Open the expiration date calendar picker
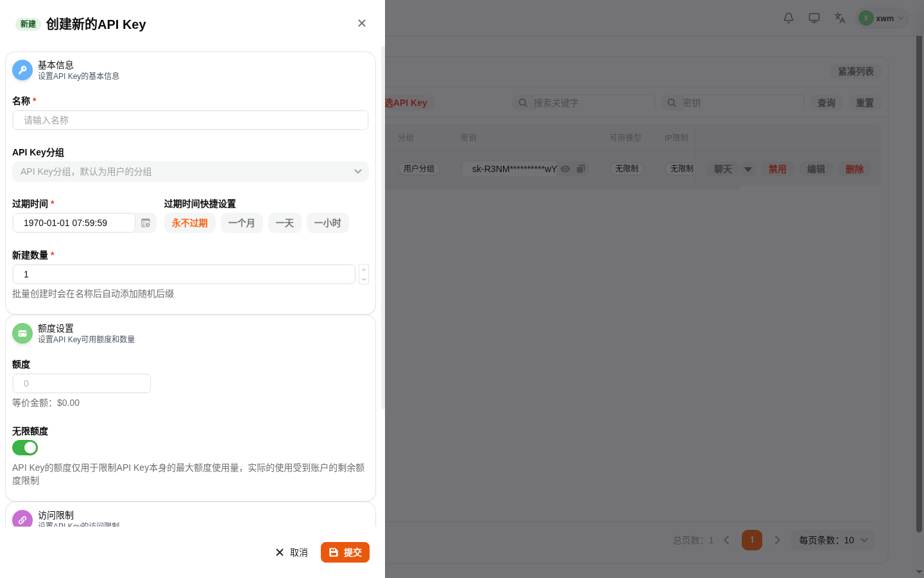The width and height of the screenshot is (924, 578). pyautogui.click(x=146, y=223)
